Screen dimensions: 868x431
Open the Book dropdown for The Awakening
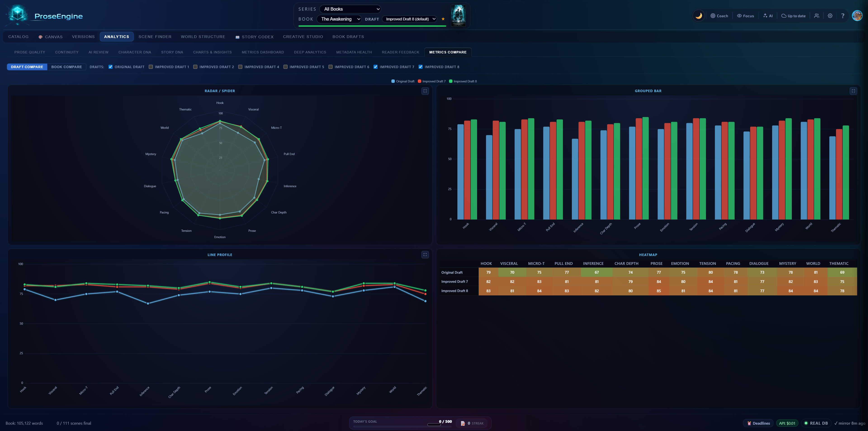point(339,19)
